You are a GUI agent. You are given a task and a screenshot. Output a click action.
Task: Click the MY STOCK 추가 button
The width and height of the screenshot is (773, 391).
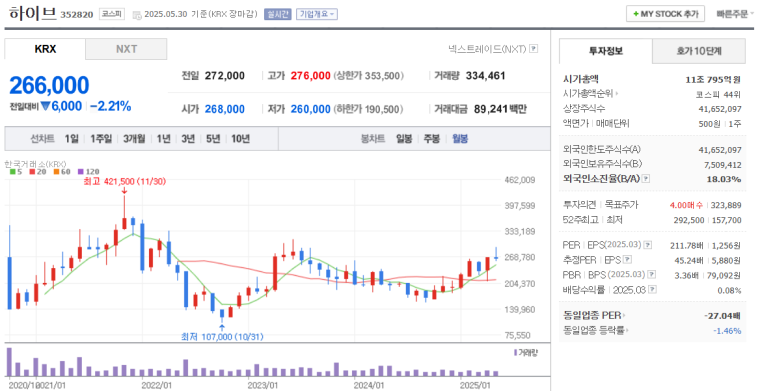coord(665,14)
